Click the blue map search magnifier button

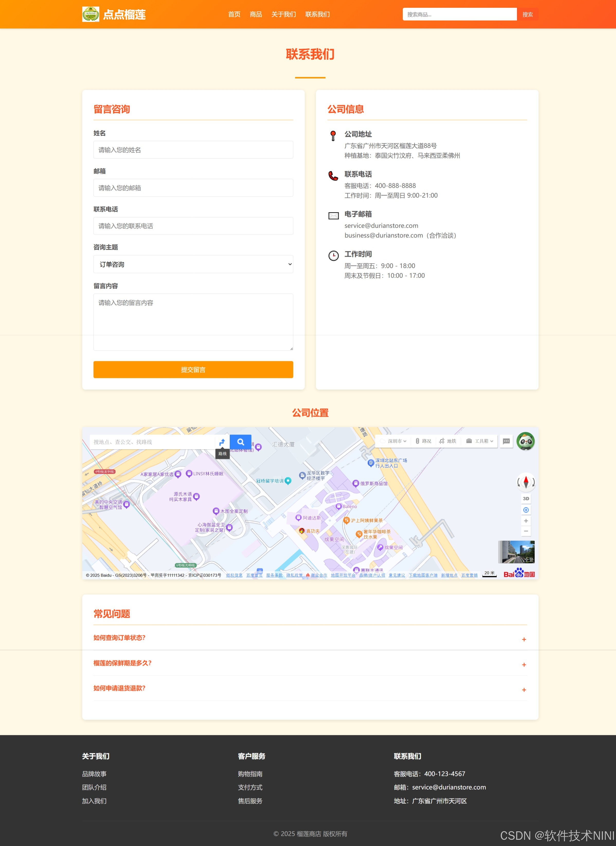pos(240,442)
